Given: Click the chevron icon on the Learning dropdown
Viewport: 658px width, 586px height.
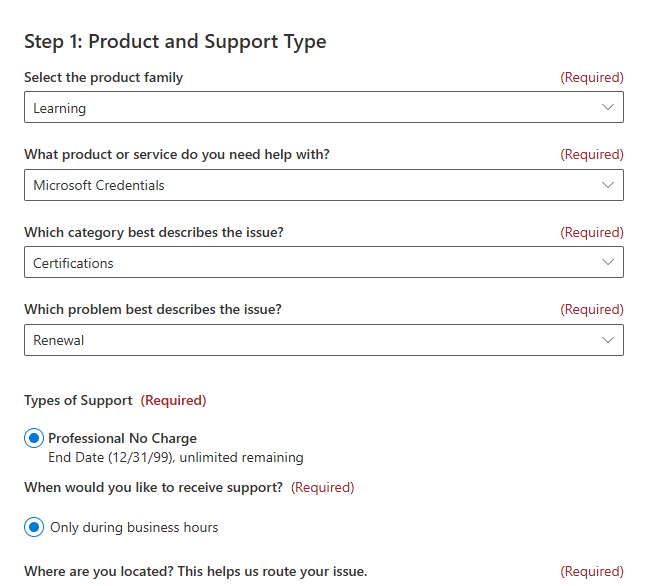Looking at the screenshot, I should (x=607, y=107).
